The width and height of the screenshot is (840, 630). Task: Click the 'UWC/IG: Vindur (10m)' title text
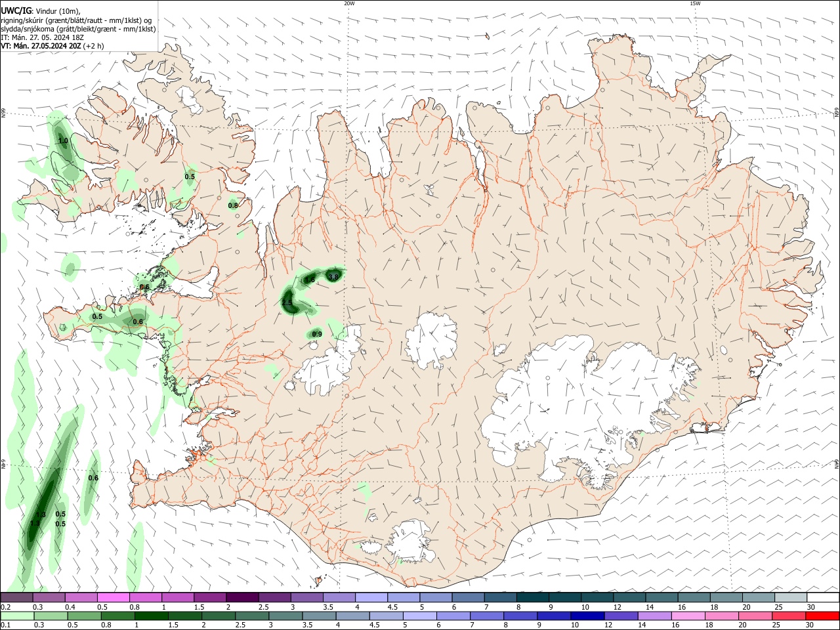coord(41,11)
